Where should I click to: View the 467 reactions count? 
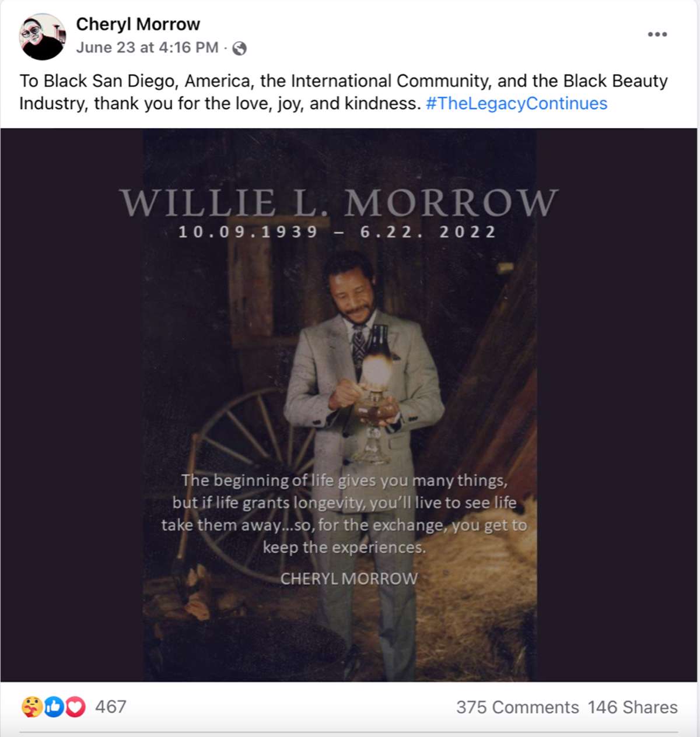pos(110,707)
